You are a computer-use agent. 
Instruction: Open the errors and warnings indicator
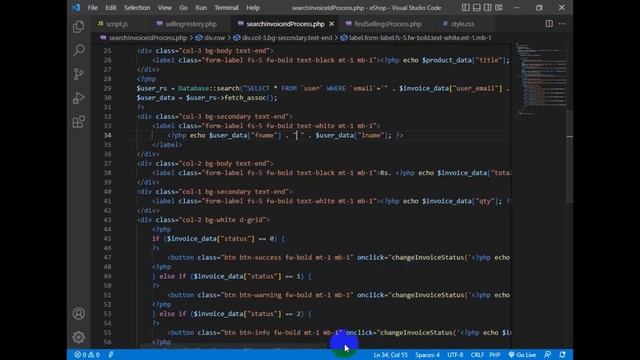[x=87, y=355]
